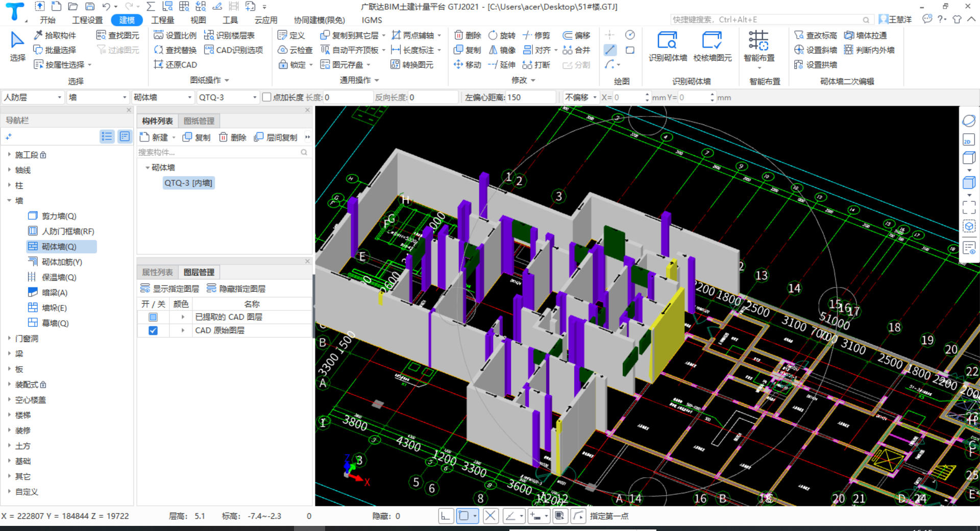The image size is (980, 531).
Task: Click the 复制到其它层 tool
Action: point(350,35)
